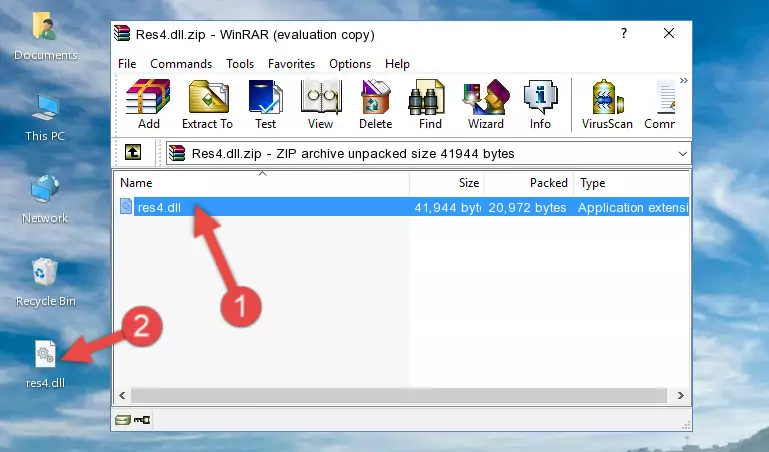Click the Comment toolbar icon
769x452 pixels.
pyautogui.click(x=660, y=104)
